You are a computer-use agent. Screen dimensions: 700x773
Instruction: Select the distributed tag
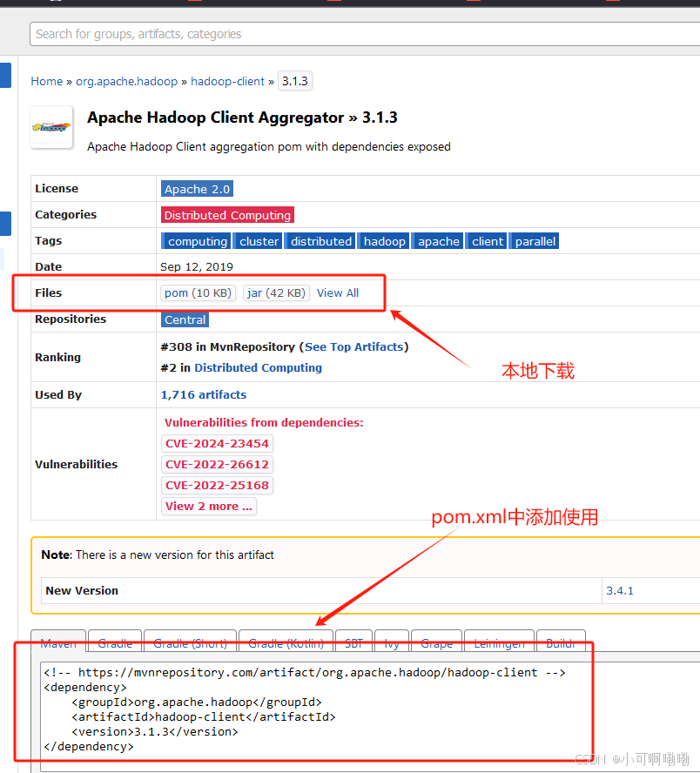(x=321, y=241)
